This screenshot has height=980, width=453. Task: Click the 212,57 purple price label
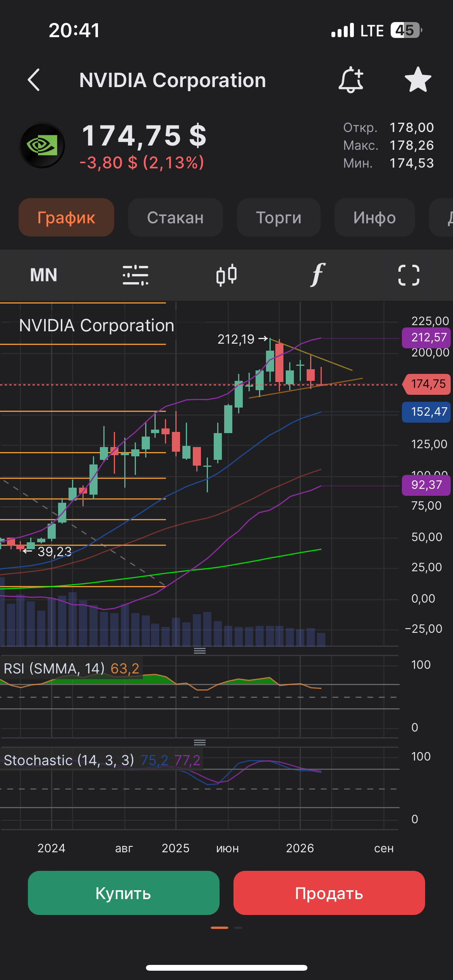426,338
